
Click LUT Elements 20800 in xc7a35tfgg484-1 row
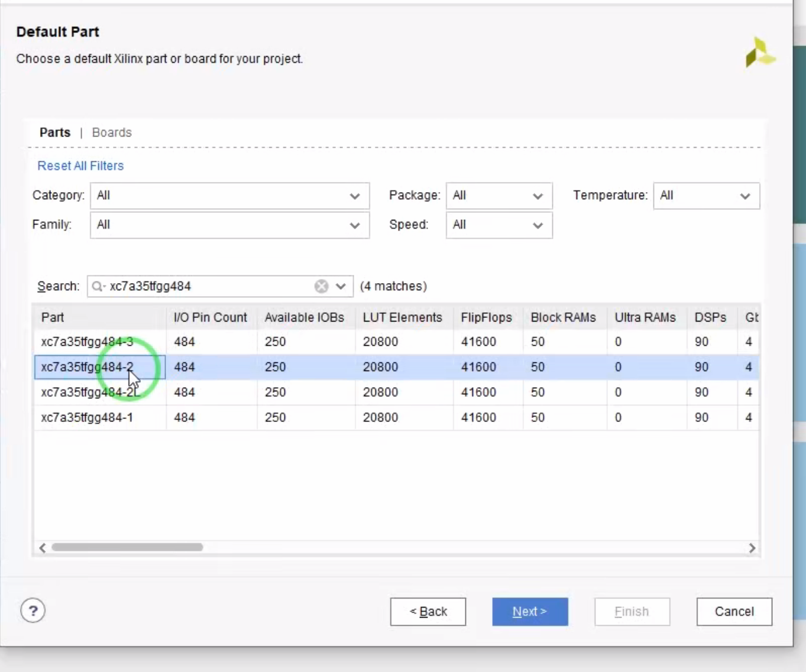tap(380, 418)
